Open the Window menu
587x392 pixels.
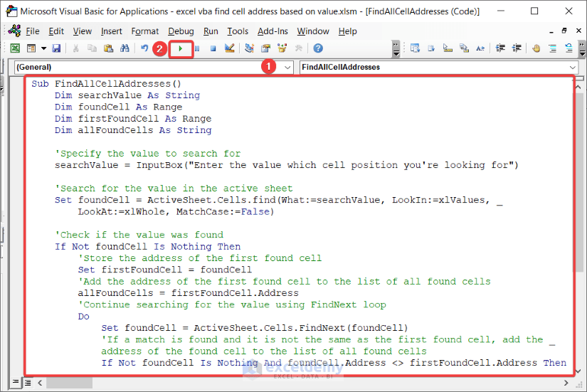point(313,31)
